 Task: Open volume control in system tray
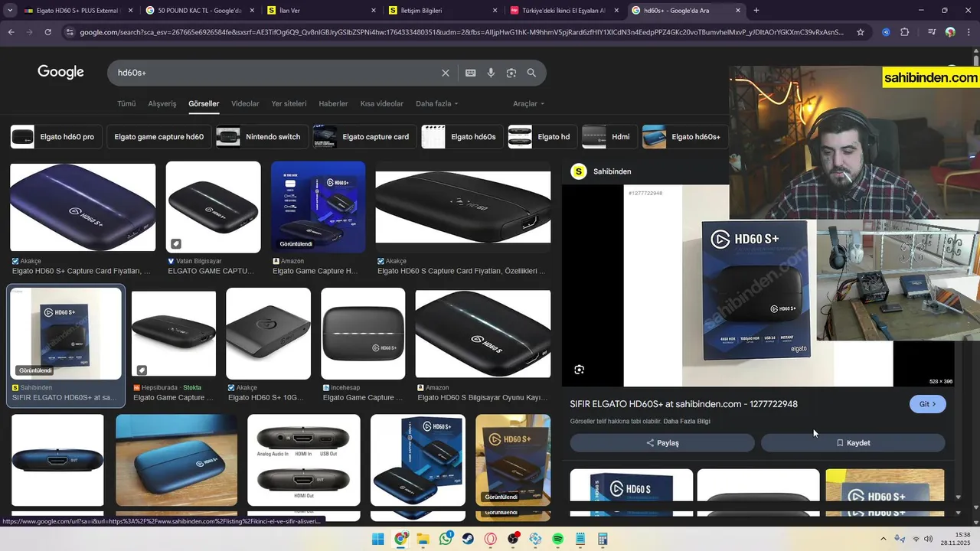(929, 540)
